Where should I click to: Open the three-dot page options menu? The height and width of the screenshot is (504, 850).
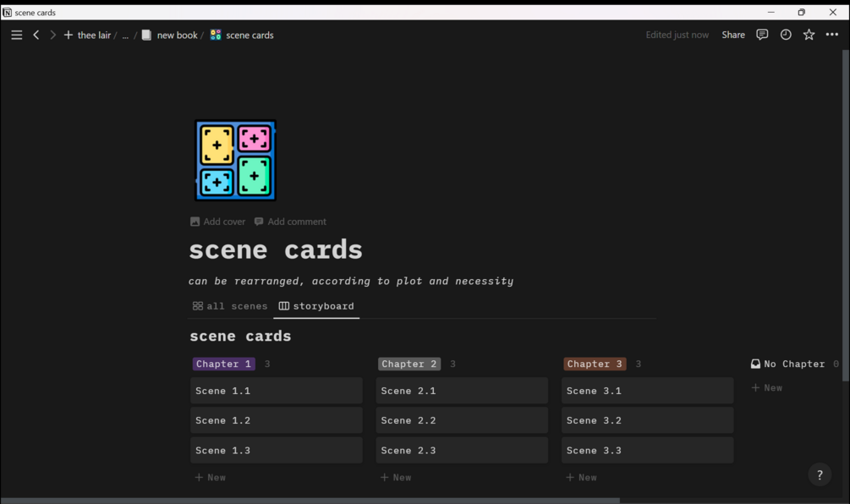(x=831, y=35)
